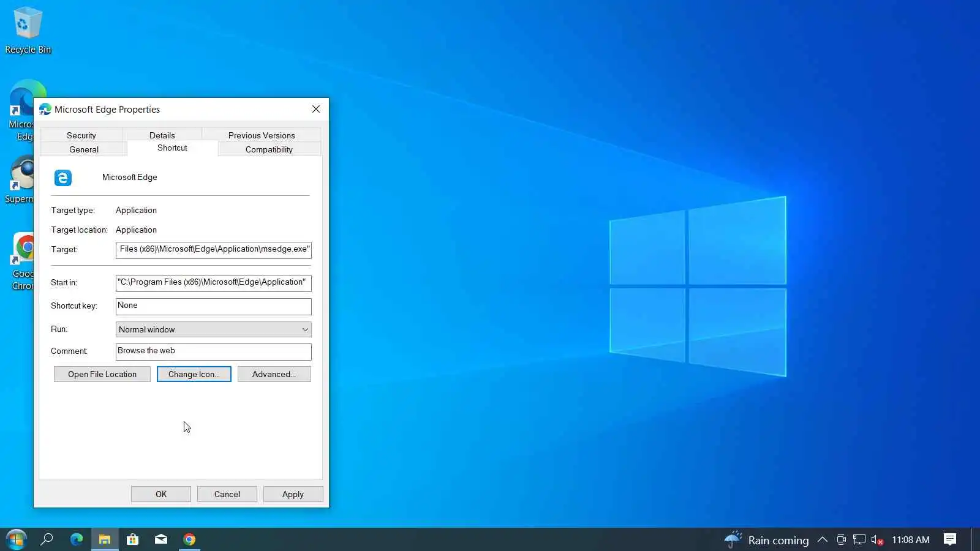Click the Comment field with Browse the web
980x551 pixels.
pyautogui.click(x=214, y=351)
